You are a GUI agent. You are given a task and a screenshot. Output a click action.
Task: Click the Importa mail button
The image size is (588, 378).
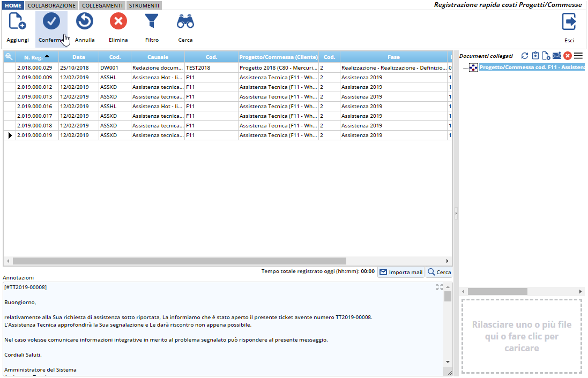point(401,272)
